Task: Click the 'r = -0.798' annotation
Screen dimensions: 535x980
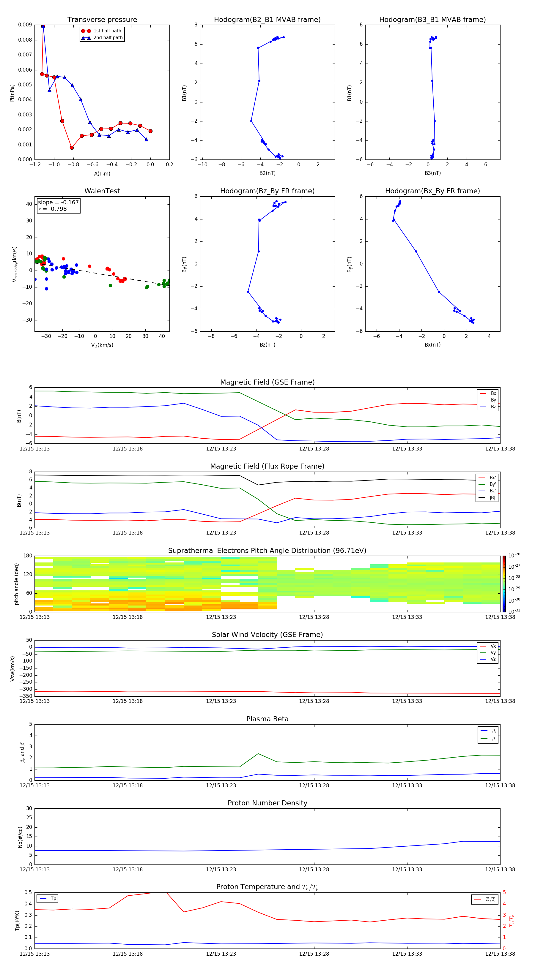Action: [53, 209]
